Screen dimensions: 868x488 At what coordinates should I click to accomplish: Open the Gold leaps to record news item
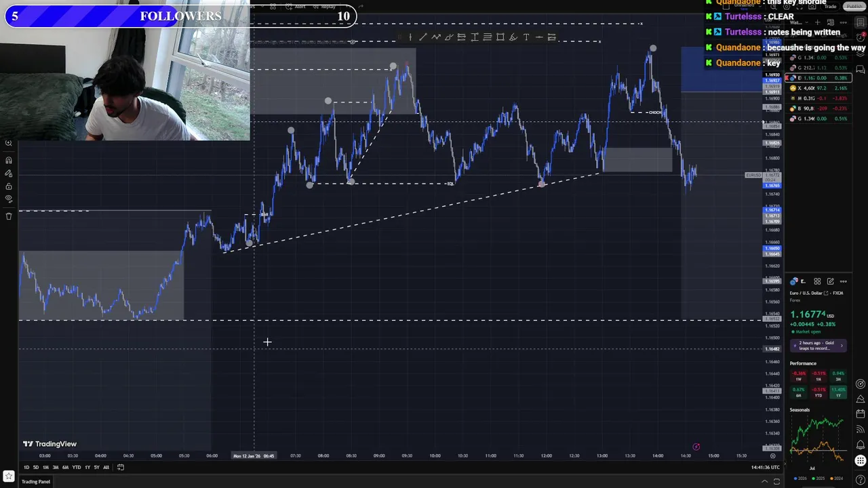click(x=818, y=346)
